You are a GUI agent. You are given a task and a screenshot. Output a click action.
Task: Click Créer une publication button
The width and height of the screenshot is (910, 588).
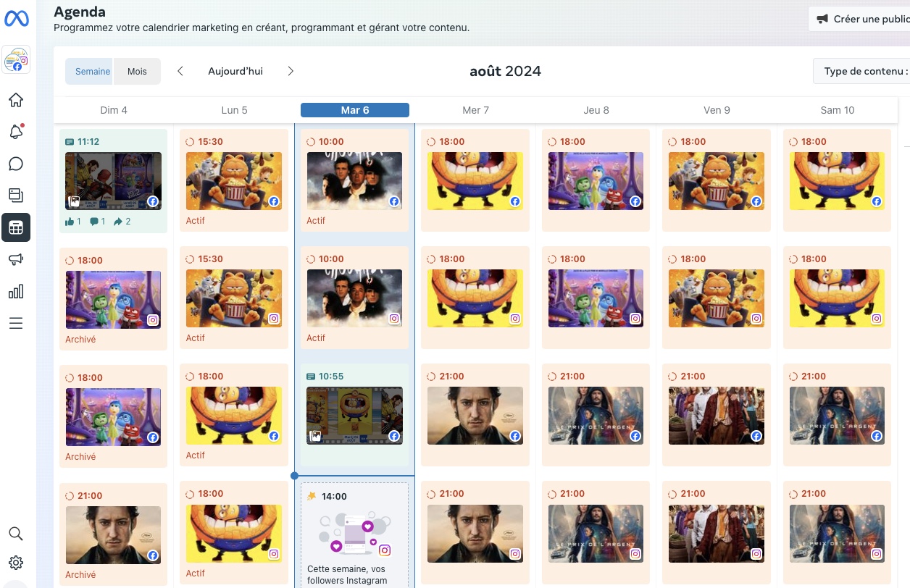coord(859,19)
